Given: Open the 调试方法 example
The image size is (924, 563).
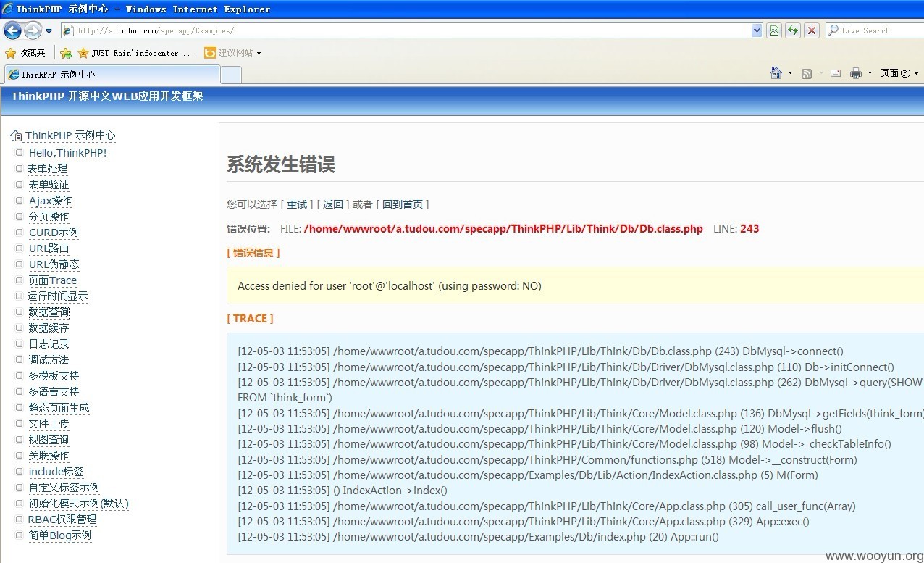Looking at the screenshot, I should tap(49, 360).
